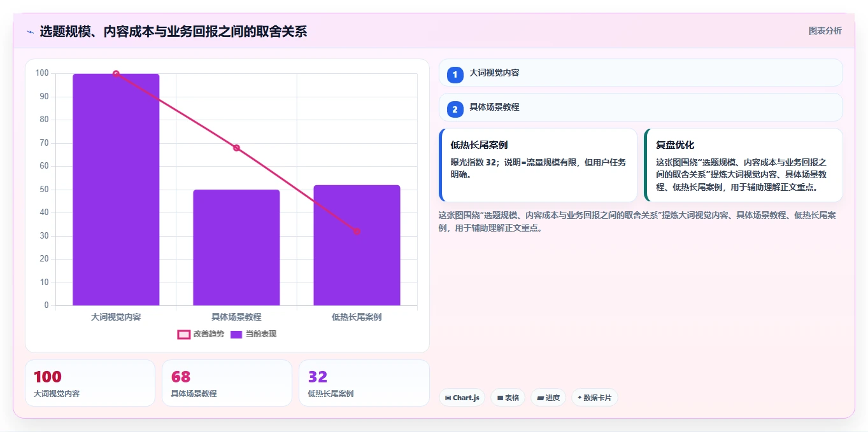Screen dimensions: 868x432
Task: Toggle 当前表现 legend series
Action: 253,334
